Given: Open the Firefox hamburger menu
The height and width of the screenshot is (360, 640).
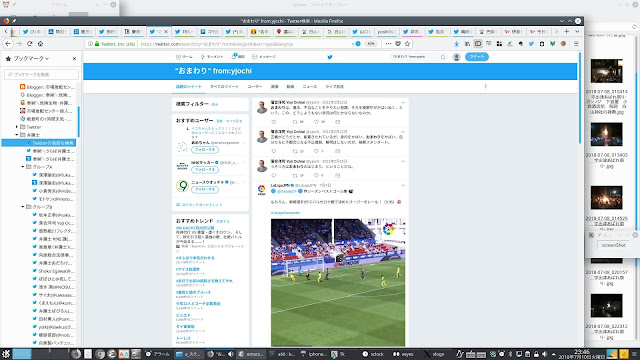Looking at the screenshot, I should coord(576,44).
